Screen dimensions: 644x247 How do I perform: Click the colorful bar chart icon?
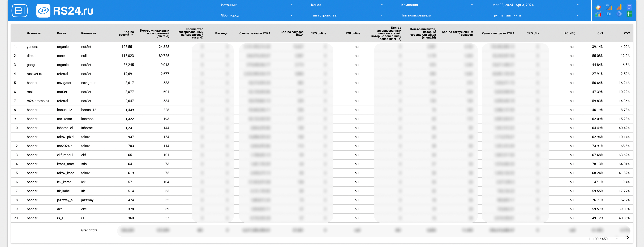point(598,14)
